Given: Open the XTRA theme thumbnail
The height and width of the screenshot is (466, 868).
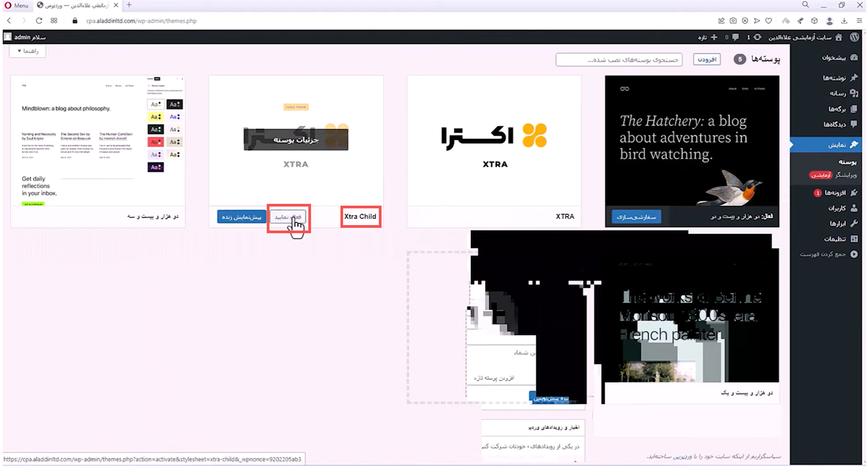Looking at the screenshot, I should click(494, 141).
